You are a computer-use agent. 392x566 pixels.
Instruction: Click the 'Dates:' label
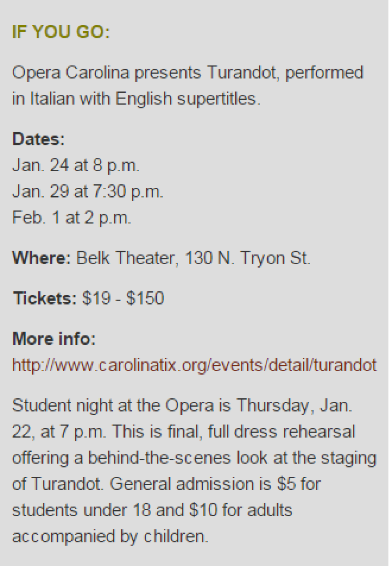tap(39, 139)
